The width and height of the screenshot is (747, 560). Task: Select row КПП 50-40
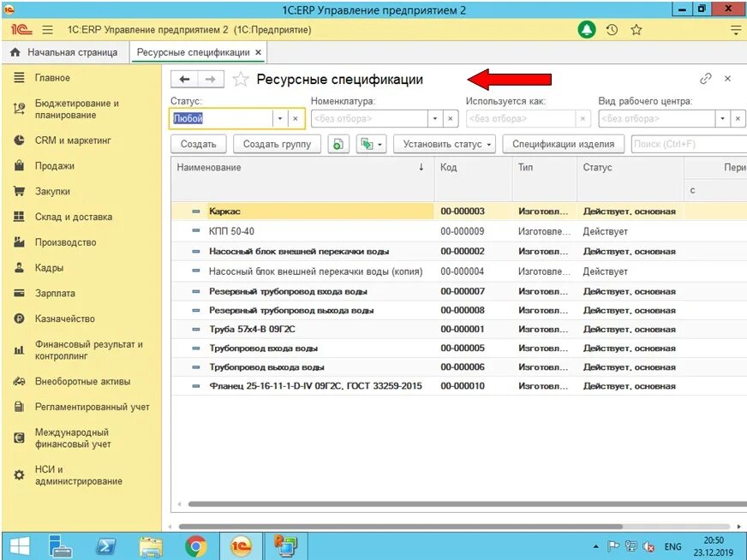pyautogui.click(x=459, y=231)
